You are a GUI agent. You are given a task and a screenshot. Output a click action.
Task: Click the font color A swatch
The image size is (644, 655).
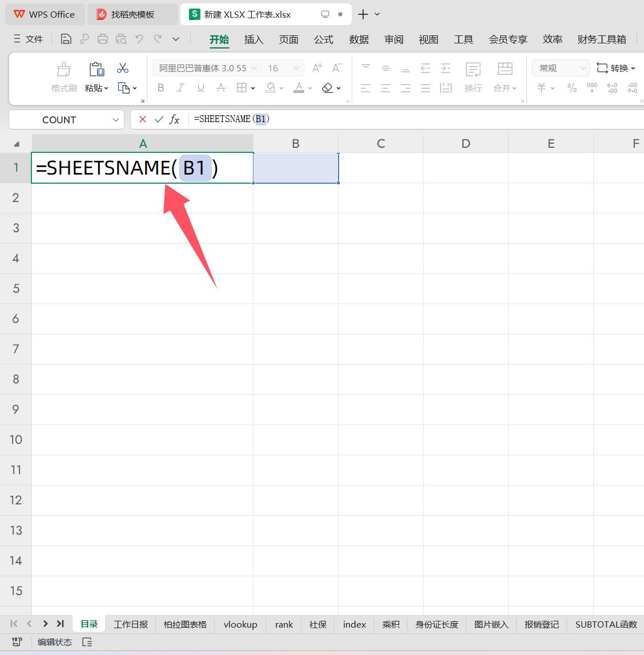299,88
